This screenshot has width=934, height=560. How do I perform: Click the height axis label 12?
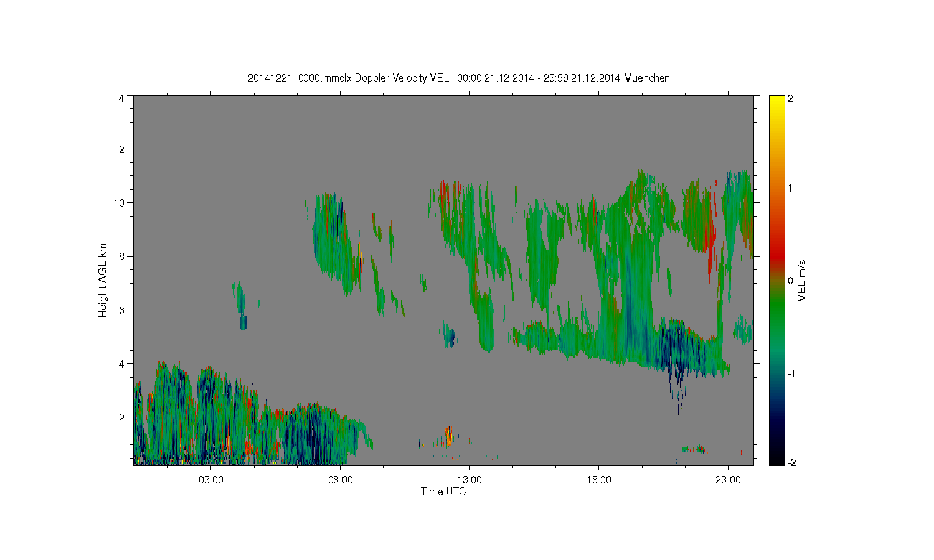tap(119, 149)
